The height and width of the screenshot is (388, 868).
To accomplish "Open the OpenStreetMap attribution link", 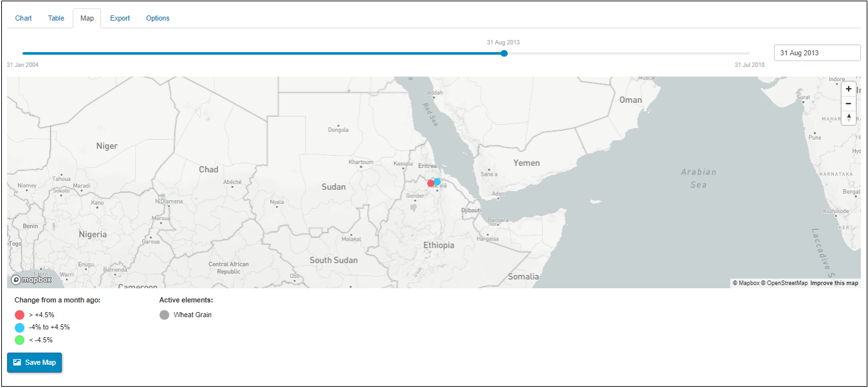I will [x=784, y=283].
